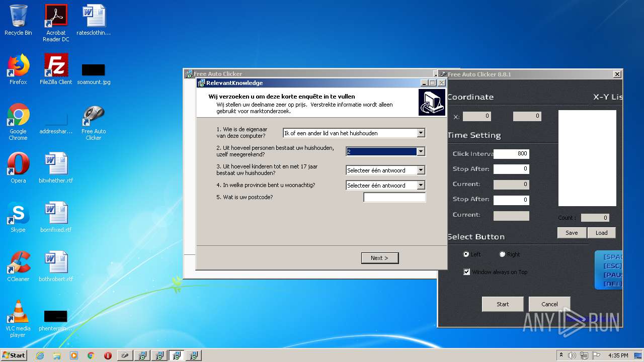Screen dimensions: 644x362
Task: Click the first Stop After field
Action: point(511,169)
